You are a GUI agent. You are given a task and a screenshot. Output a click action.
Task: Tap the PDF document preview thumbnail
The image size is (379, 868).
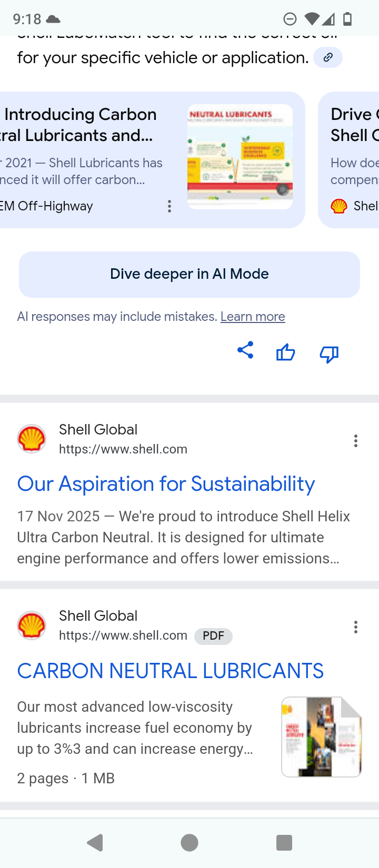tap(321, 736)
